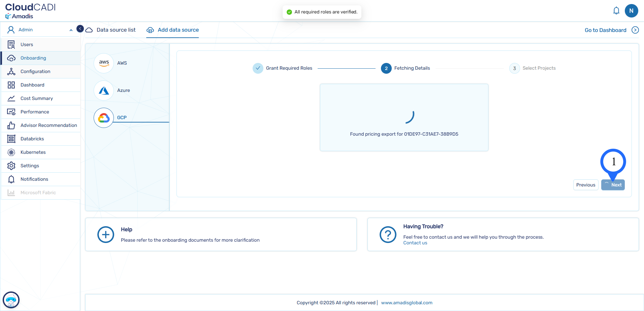Open the chatbot assistant icon
644x311 pixels.
pyautogui.click(x=11, y=300)
